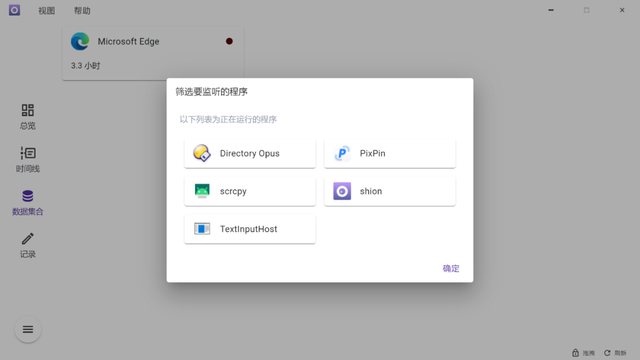640x360 pixels.
Task: Click the Microsoft Edge program card
Action: click(153, 53)
